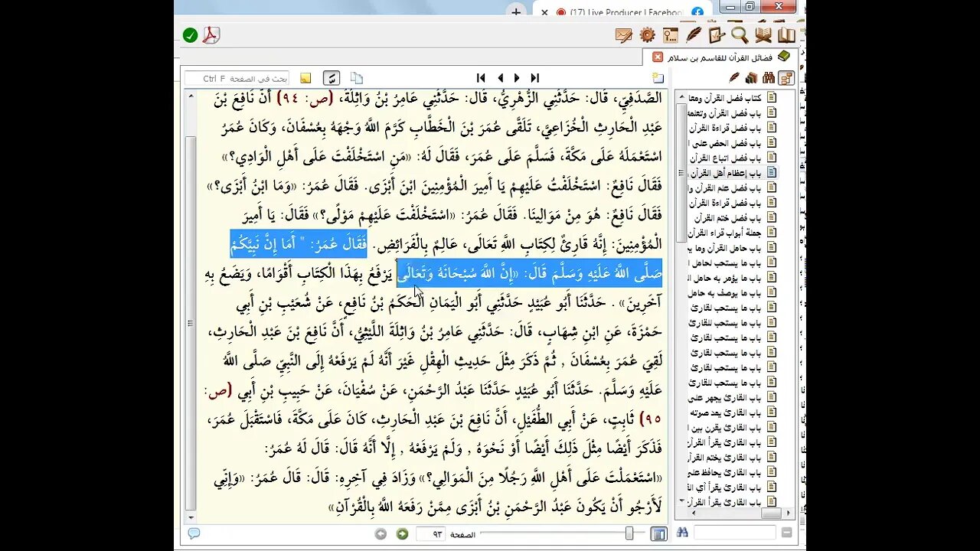Open the envelope with pencil toolbar icon
This screenshot has width=980, height=551.
[x=624, y=35]
